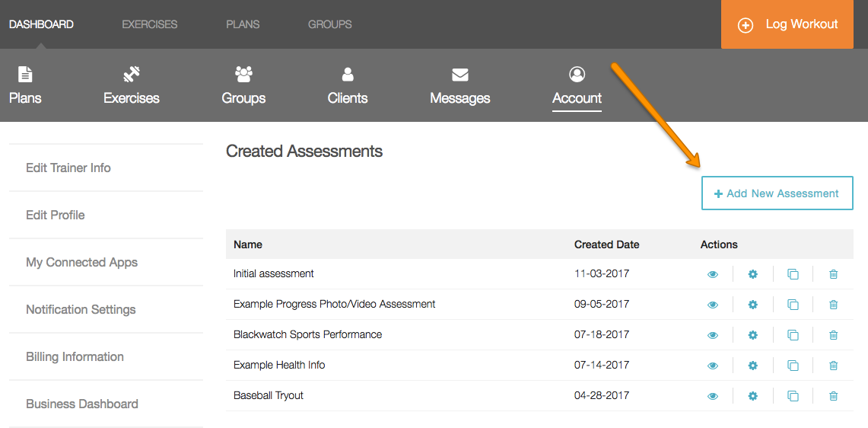Click the plus circle in Log Workout
Viewport: 868px width, 428px height.
(746, 25)
